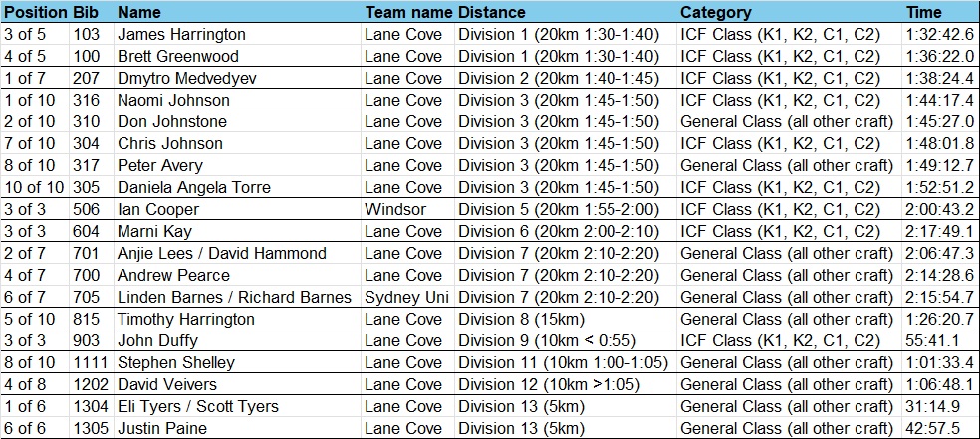Click the Dmytro Medvedyev name cell
Viewport: 980px width, 439px height.
click(237, 78)
